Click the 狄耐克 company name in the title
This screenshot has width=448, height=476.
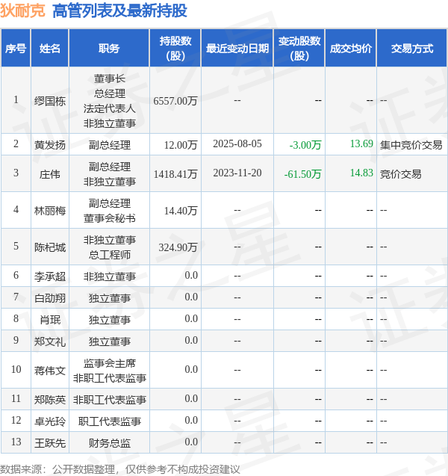(x=22, y=11)
